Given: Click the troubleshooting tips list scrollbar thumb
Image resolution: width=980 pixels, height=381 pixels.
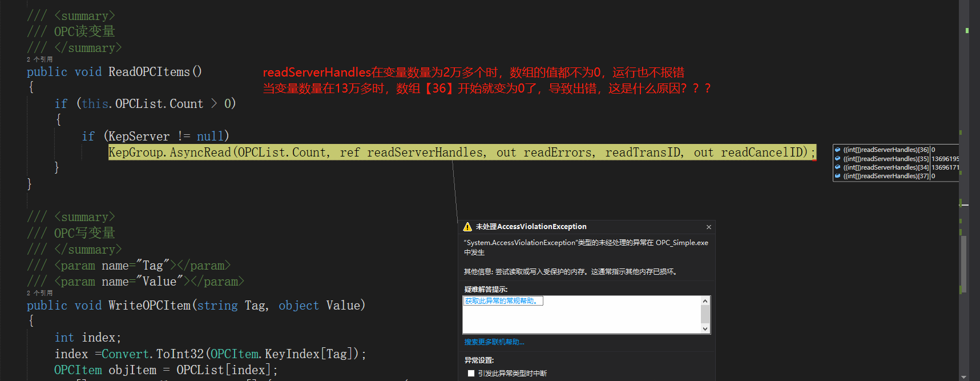Looking at the screenshot, I should click(705, 314).
